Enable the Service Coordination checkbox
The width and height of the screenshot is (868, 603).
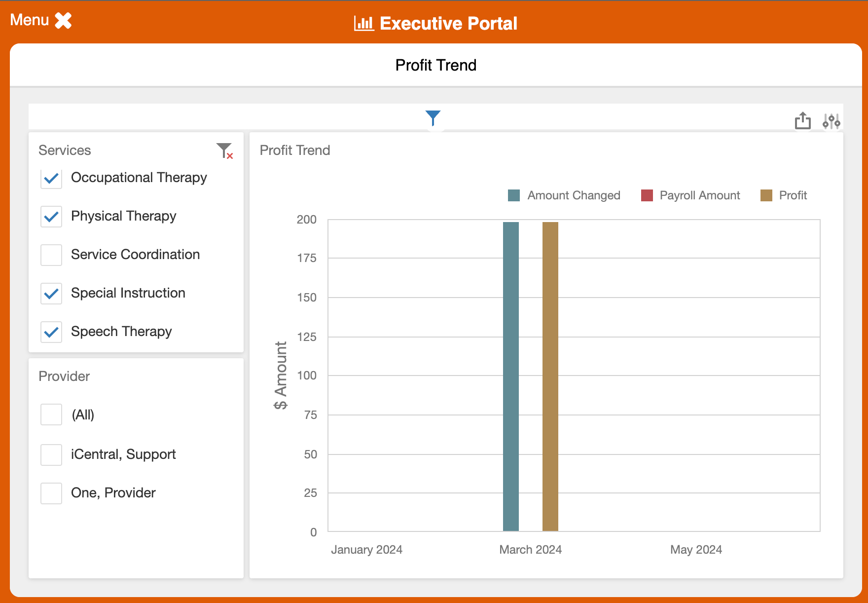point(51,255)
